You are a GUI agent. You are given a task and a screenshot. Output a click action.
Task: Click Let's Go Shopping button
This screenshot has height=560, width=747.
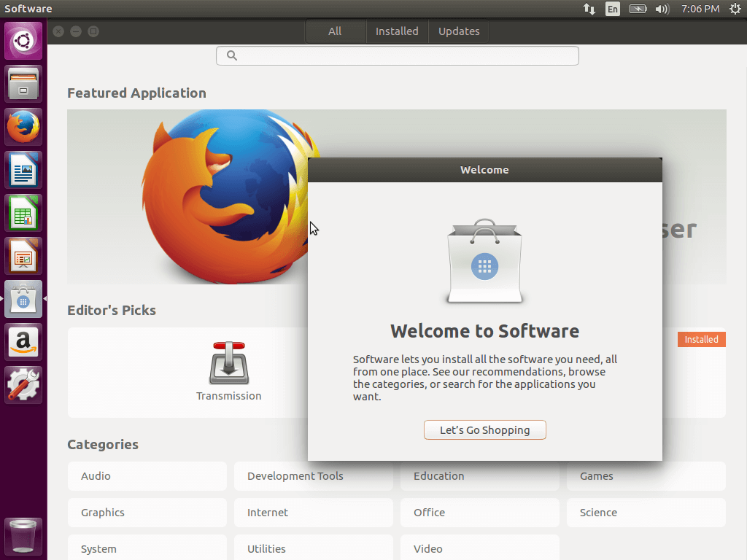(x=484, y=430)
